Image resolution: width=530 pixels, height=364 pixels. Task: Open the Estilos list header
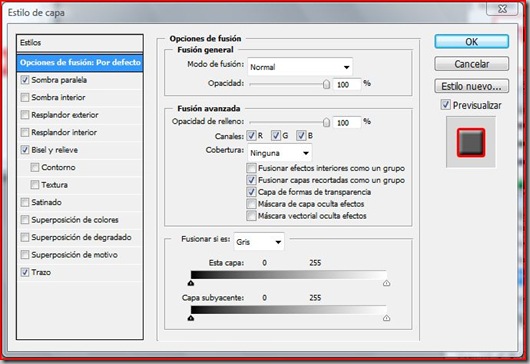pyautogui.click(x=80, y=43)
